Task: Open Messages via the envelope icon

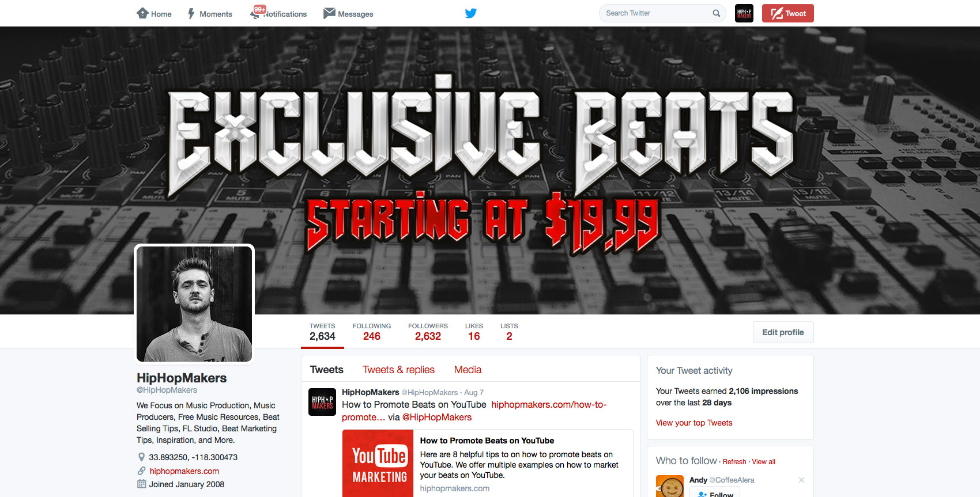Action: (x=329, y=13)
